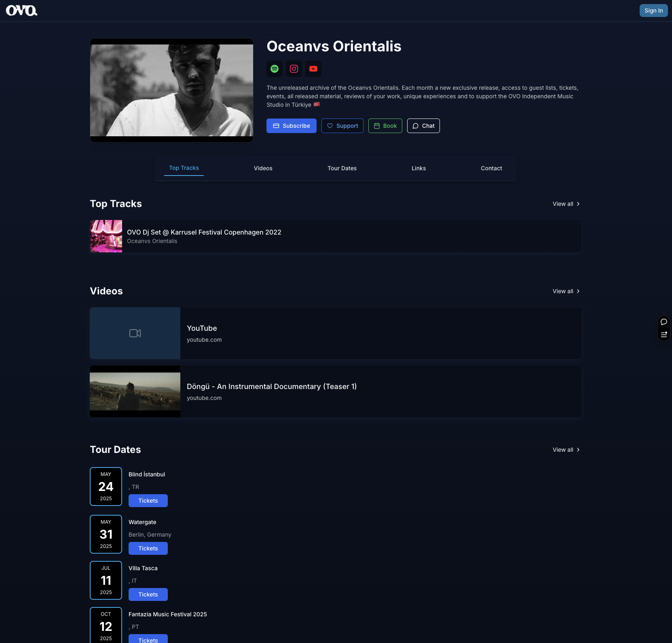Switch to the Tour Dates tab

click(342, 168)
